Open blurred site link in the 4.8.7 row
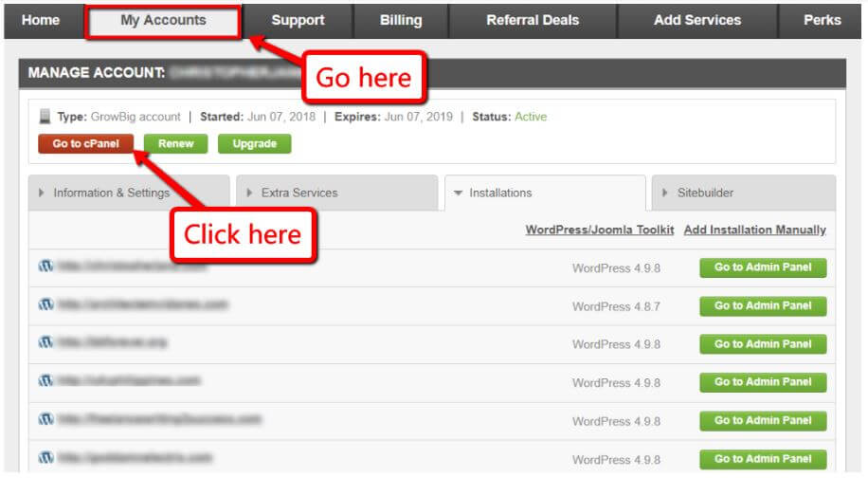The height and width of the screenshot is (478, 868). (x=143, y=304)
